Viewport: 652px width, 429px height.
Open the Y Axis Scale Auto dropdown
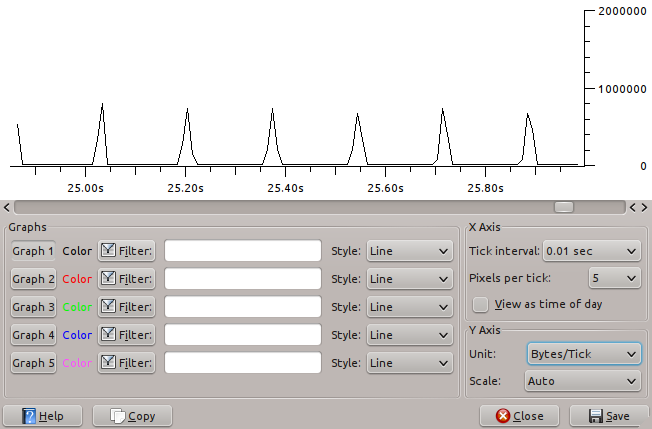pyautogui.click(x=583, y=381)
